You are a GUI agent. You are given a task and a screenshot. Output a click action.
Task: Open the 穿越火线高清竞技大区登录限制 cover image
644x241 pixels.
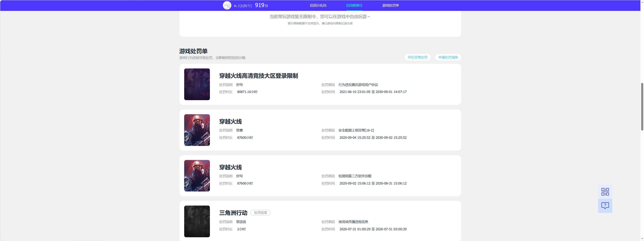tap(197, 84)
